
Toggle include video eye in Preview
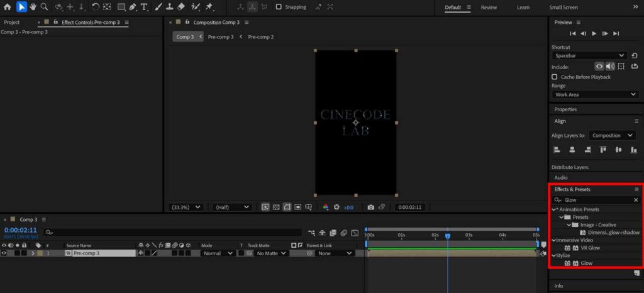point(599,67)
